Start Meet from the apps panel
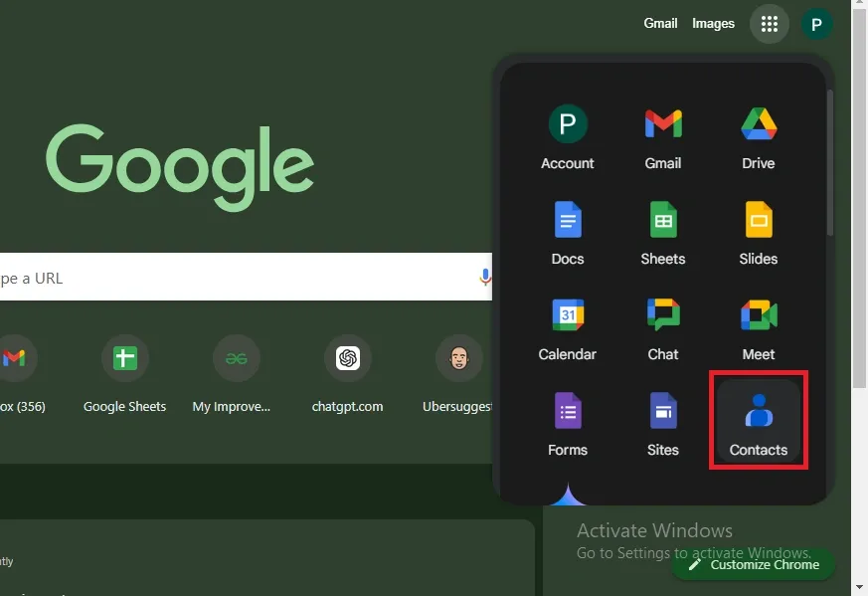Image resolution: width=868 pixels, height=596 pixels. pos(758,329)
